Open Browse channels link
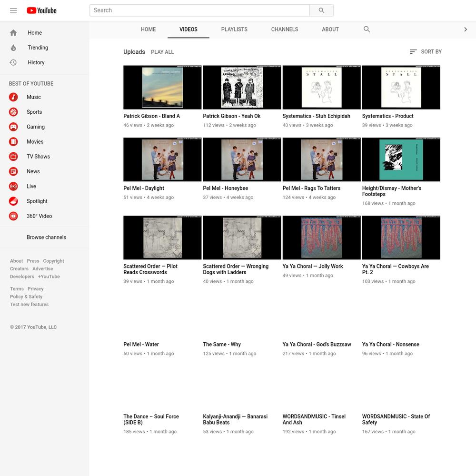This screenshot has height=476, width=476. click(x=46, y=237)
